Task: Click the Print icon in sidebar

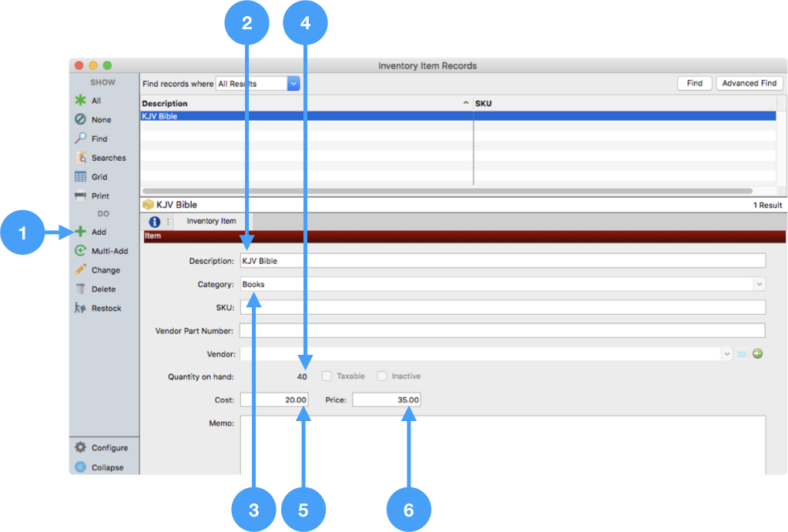Action: [x=80, y=196]
